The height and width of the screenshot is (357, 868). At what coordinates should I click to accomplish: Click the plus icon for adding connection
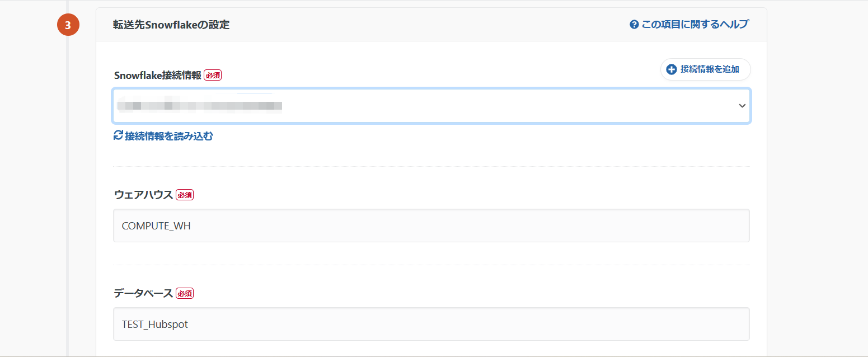point(672,69)
